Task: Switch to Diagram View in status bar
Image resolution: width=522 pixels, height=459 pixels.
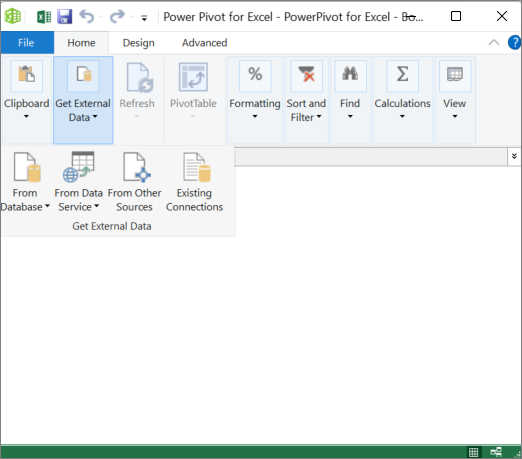Action: click(496, 452)
